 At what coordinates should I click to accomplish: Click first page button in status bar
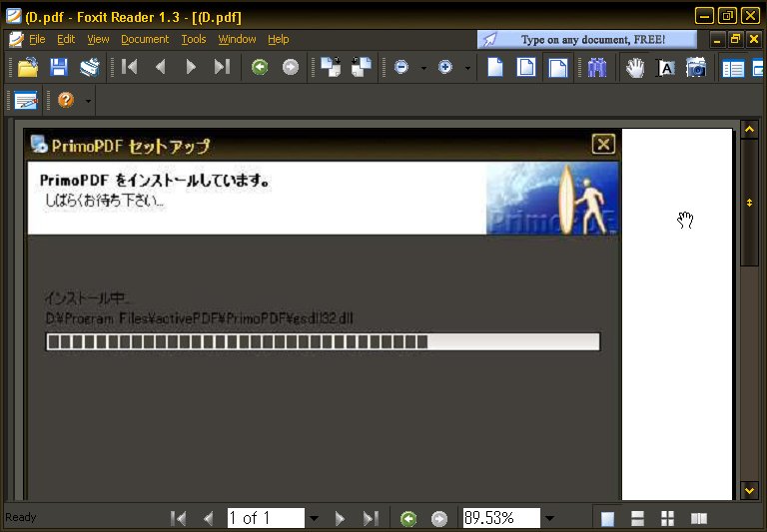178,518
